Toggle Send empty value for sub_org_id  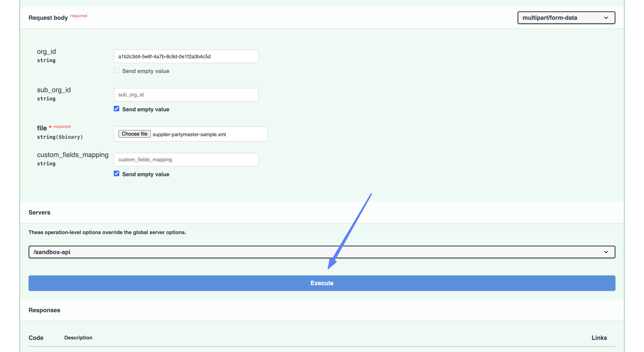coord(116,109)
